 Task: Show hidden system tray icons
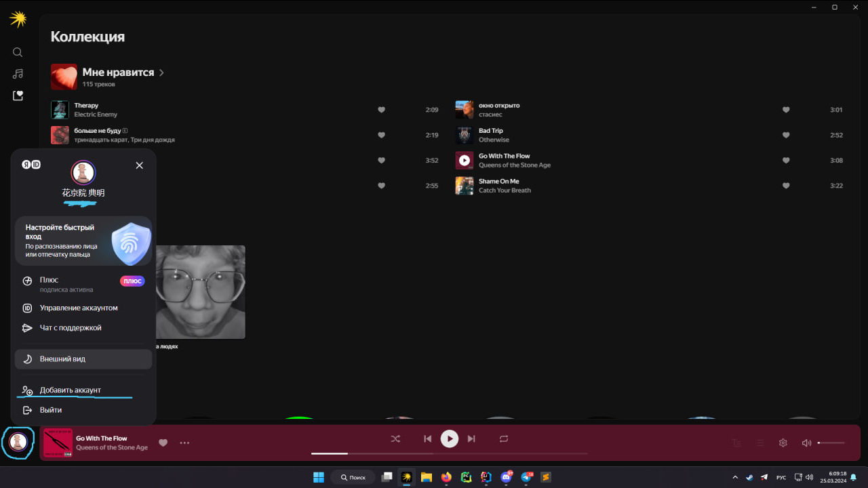point(735,477)
